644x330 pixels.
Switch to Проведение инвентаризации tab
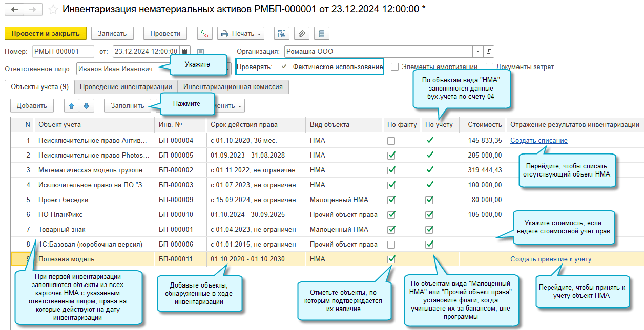coord(126,87)
